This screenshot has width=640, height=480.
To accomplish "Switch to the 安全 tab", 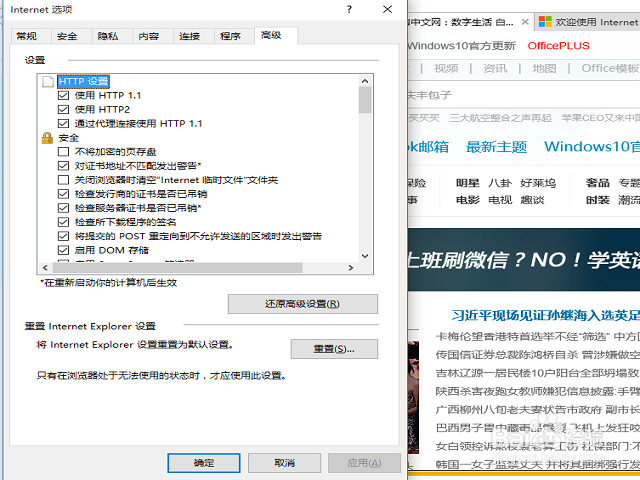I will point(67,36).
